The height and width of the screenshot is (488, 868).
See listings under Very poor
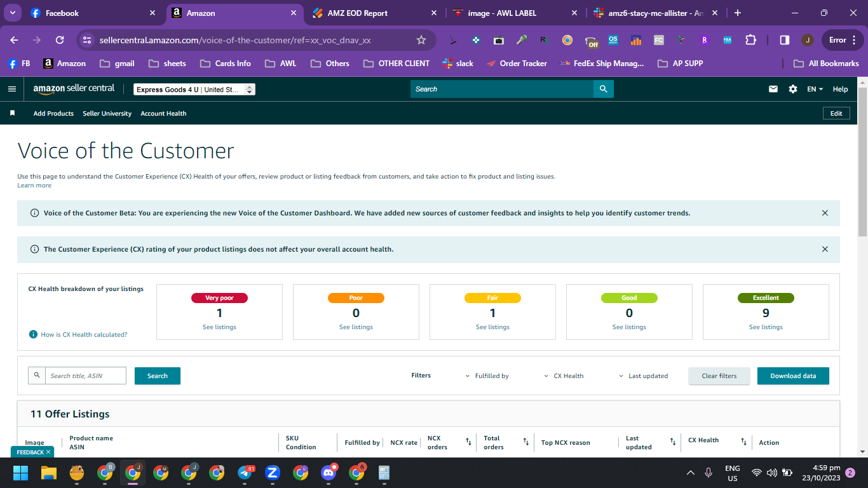pyautogui.click(x=219, y=327)
